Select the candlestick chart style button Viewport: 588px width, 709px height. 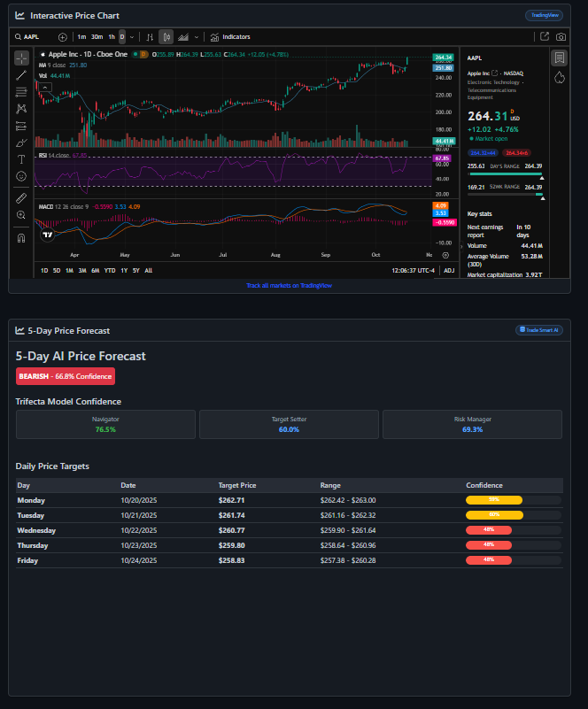coord(165,37)
